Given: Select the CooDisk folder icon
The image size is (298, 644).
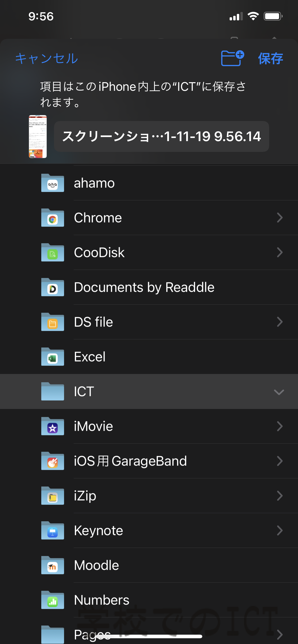Looking at the screenshot, I should point(53,253).
